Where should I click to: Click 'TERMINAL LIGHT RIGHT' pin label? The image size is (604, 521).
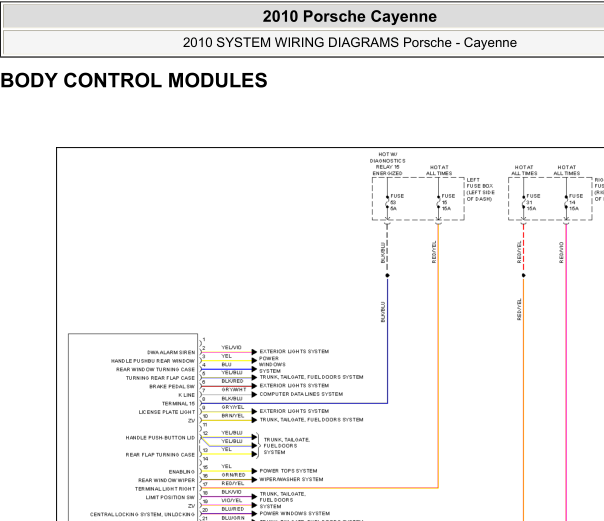[x=165, y=489]
